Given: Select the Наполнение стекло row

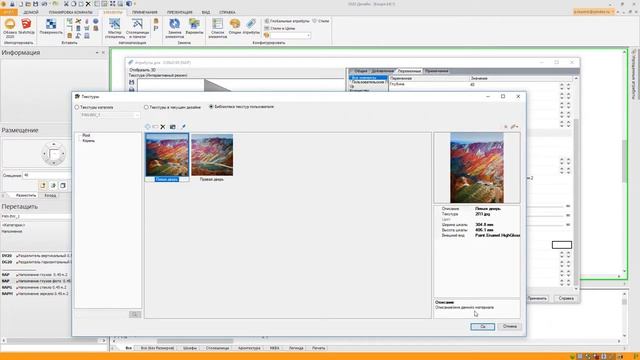Looking at the screenshot, I should (x=36, y=287).
